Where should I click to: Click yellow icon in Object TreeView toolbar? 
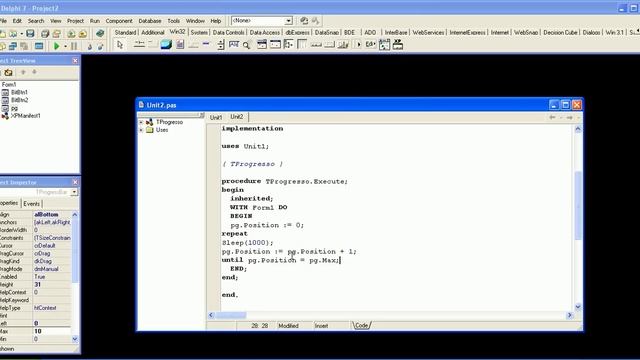pyautogui.click(x=8, y=72)
